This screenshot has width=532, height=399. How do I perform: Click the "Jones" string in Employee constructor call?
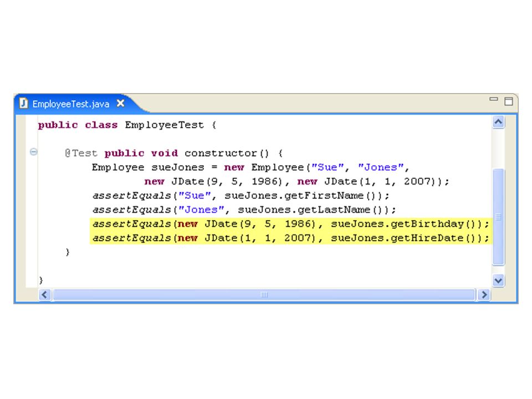[x=381, y=167]
